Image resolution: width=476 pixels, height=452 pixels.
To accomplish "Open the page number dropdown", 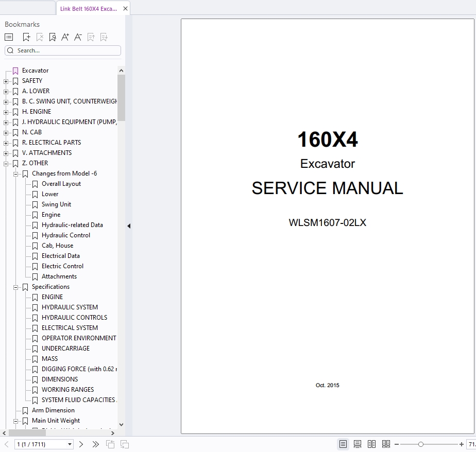I will click(70, 444).
